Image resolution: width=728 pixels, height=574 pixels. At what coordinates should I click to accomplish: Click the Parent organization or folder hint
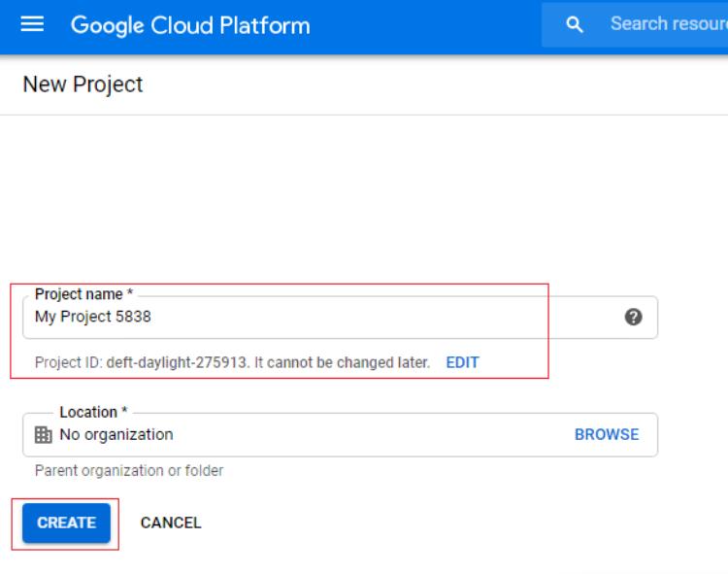(x=128, y=470)
